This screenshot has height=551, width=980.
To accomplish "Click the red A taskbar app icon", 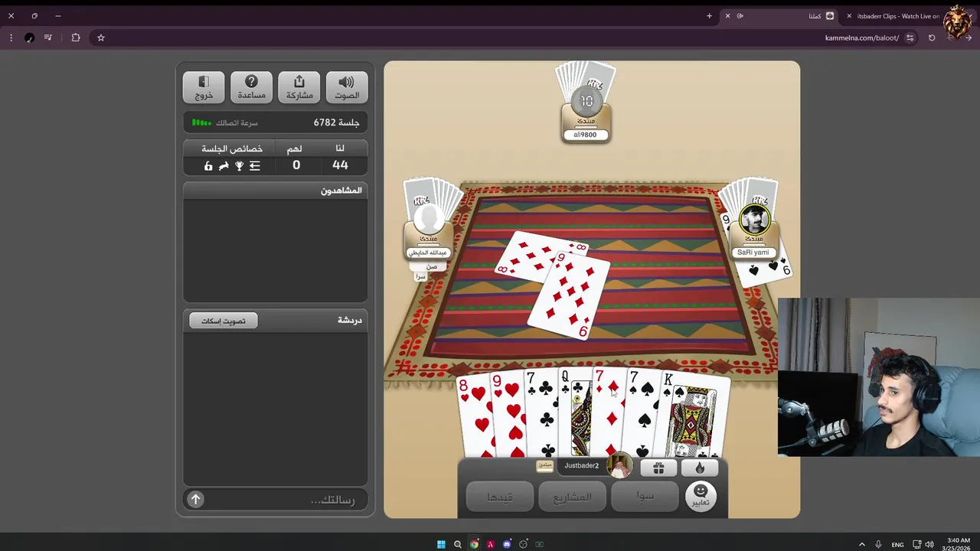I will coord(491,544).
